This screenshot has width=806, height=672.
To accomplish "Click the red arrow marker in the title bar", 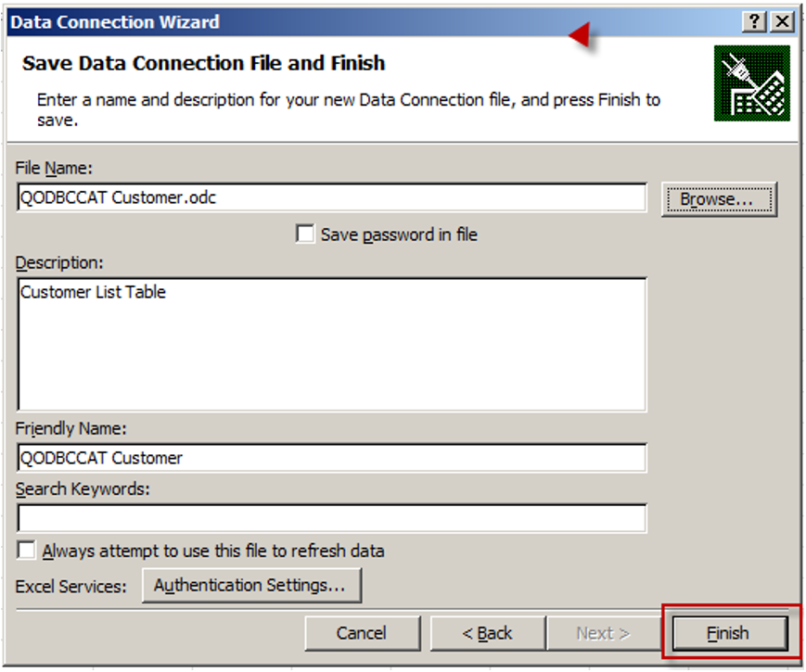I will [x=582, y=35].
